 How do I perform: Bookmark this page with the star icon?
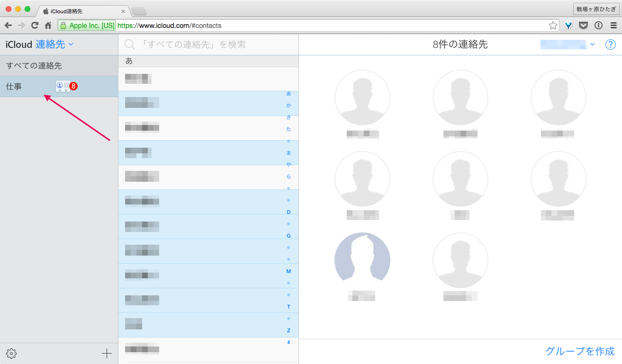point(553,26)
